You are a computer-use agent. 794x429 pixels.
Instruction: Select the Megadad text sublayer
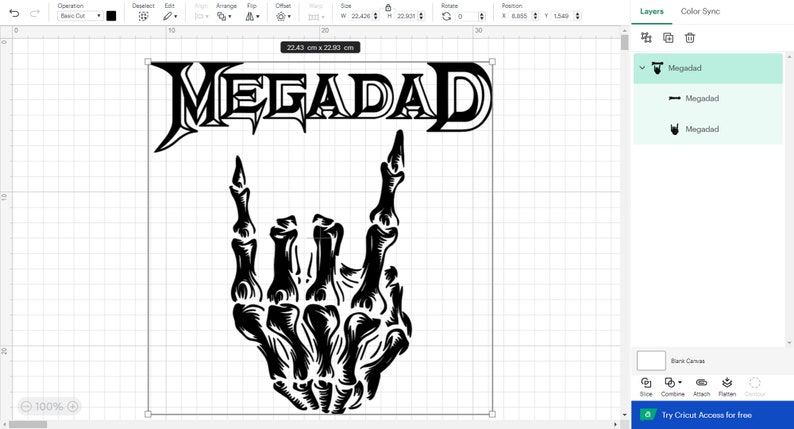click(708, 98)
